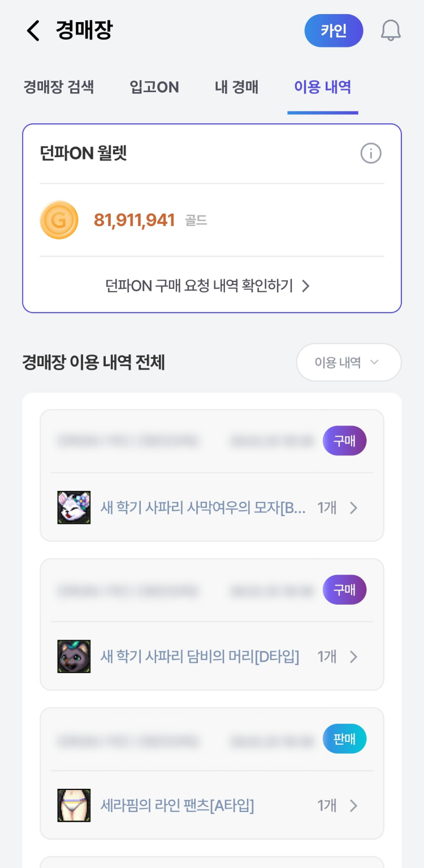This screenshot has height=868, width=424.
Task: Tap the 81,911,941 gold balance
Action: (135, 220)
